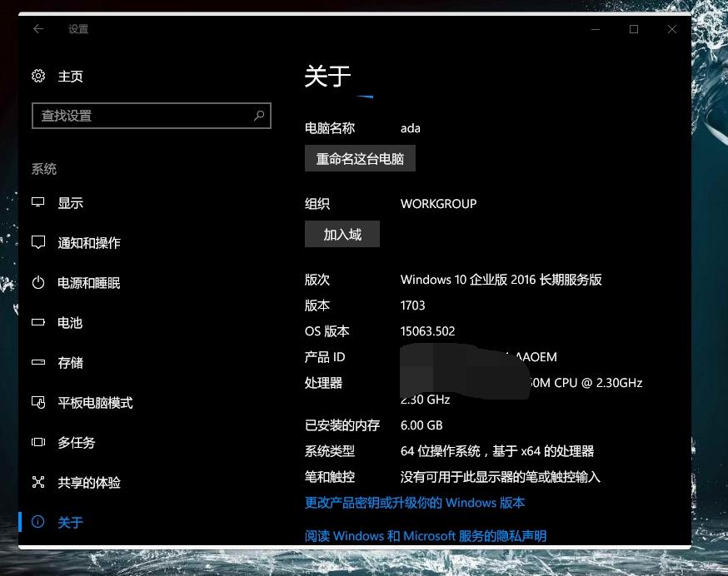Click the 加入域 button
The width and height of the screenshot is (728, 576).
point(342,235)
